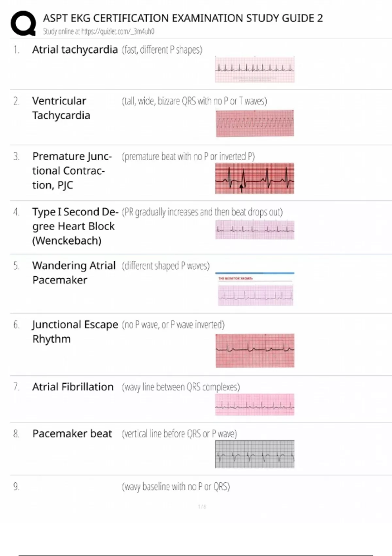Open the Pacemaker beat EKG strip image

[x=255, y=454]
